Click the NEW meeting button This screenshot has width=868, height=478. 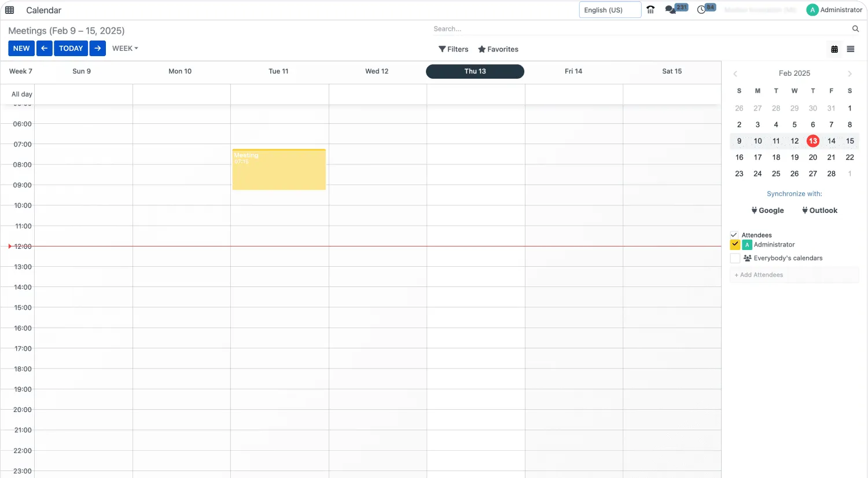tap(21, 49)
